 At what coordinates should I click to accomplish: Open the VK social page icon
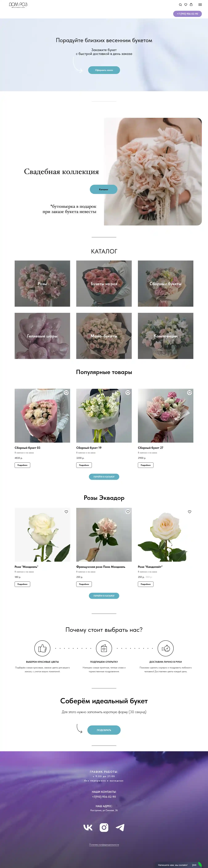point(88,827)
